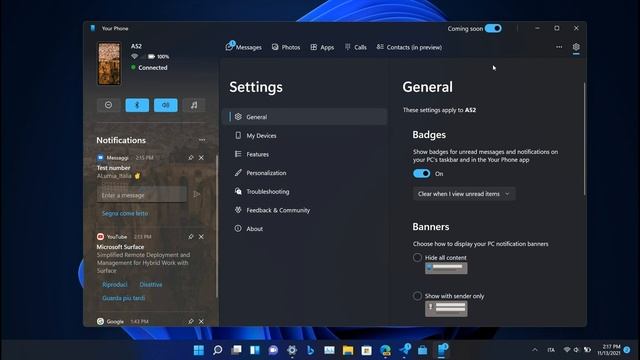Pin the Messaggi notification
This screenshot has height=360, width=640.
coord(191,158)
